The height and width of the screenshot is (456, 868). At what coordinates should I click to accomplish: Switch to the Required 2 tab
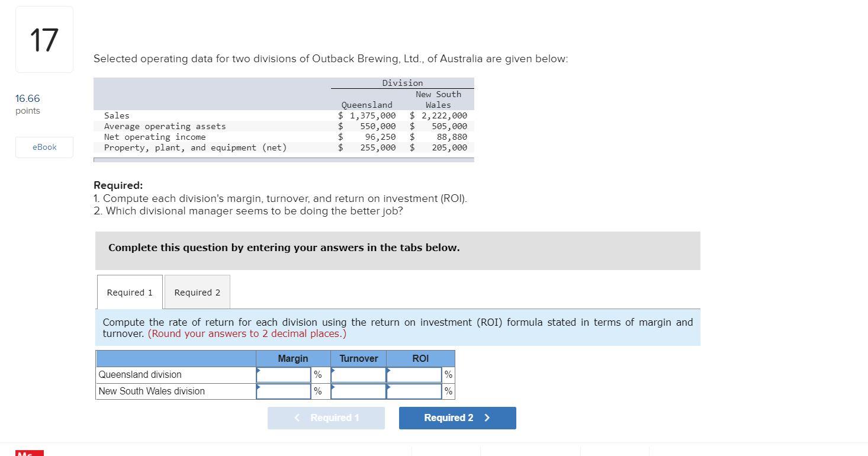tap(197, 291)
